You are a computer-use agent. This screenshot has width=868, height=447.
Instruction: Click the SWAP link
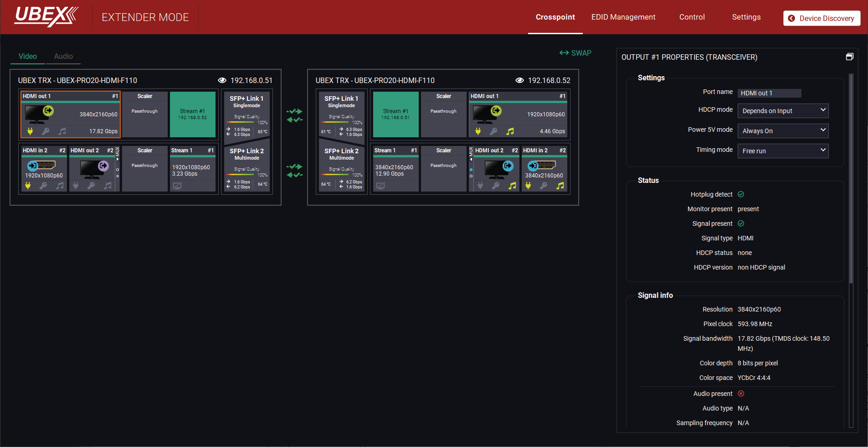575,53
